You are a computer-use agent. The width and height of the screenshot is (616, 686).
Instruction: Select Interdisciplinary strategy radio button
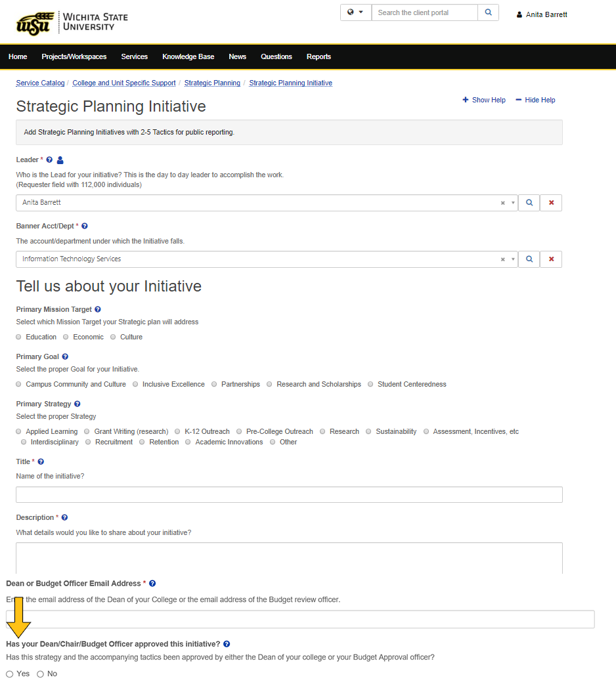click(x=24, y=442)
